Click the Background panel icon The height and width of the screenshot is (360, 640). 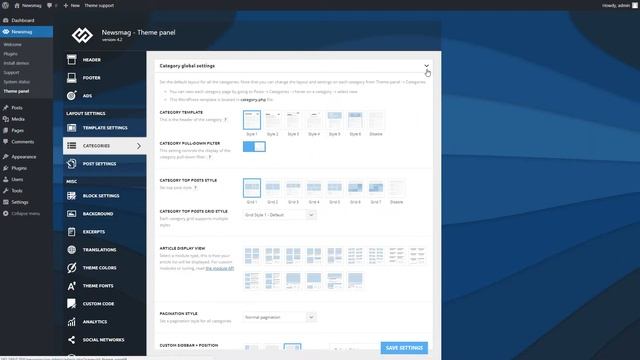(71, 214)
